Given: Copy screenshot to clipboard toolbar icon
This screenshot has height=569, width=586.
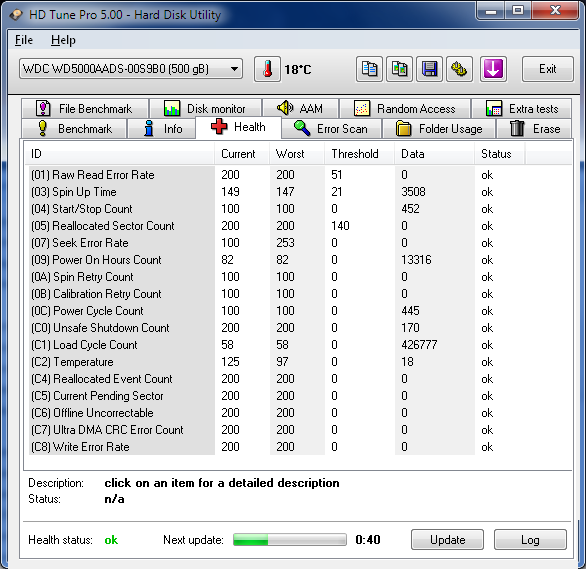Looking at the screenshot, I should 399,69.
